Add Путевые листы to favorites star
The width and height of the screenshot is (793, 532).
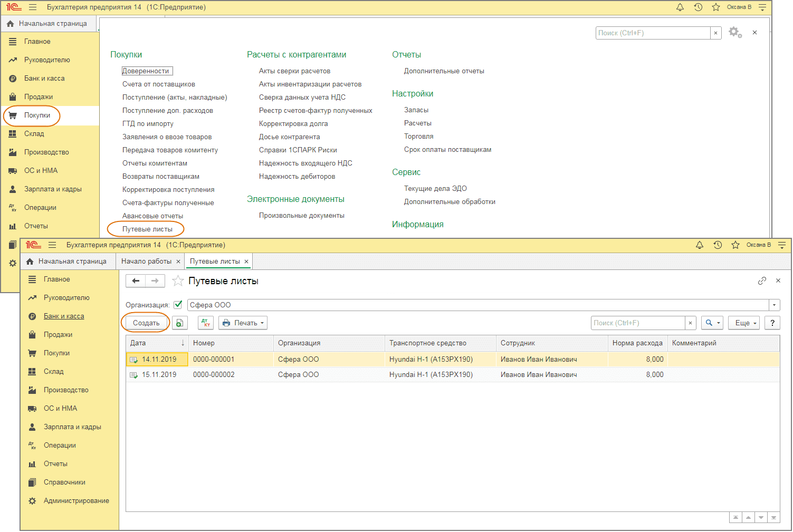[178, 281]
